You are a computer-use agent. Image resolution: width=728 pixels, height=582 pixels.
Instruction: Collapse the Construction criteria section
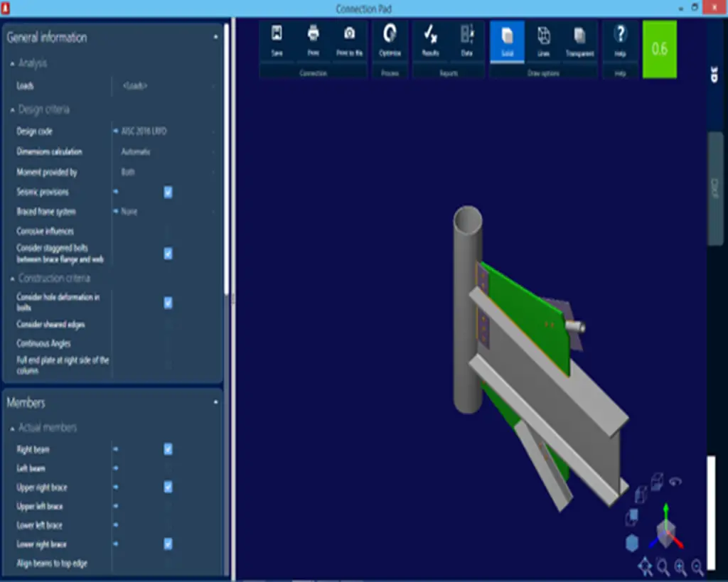[x=12, y=279]
